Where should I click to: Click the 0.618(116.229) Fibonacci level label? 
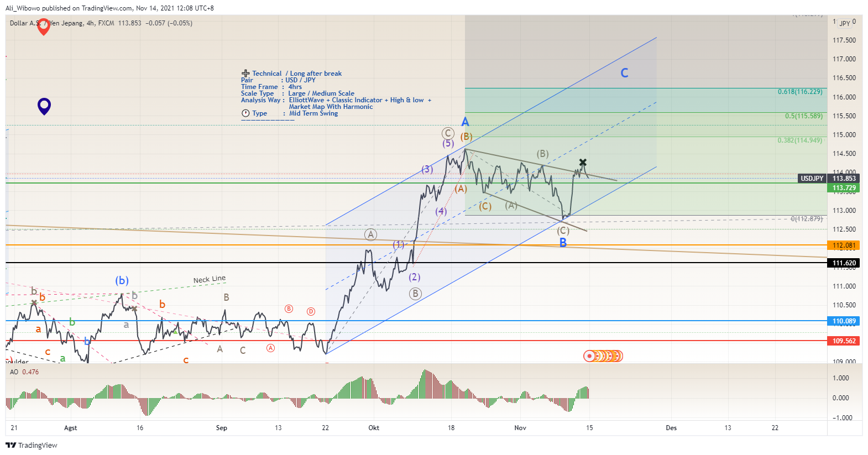[x=800, y=92]
